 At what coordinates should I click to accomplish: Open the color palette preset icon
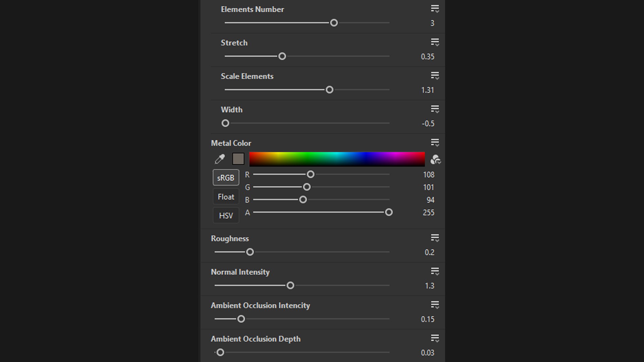pyautogui.click(x=435, y=160)
